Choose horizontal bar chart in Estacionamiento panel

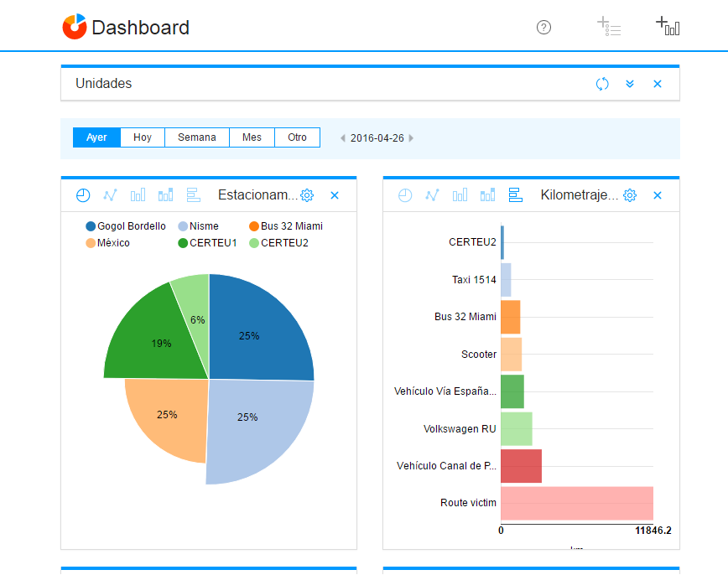click(194, 195)
